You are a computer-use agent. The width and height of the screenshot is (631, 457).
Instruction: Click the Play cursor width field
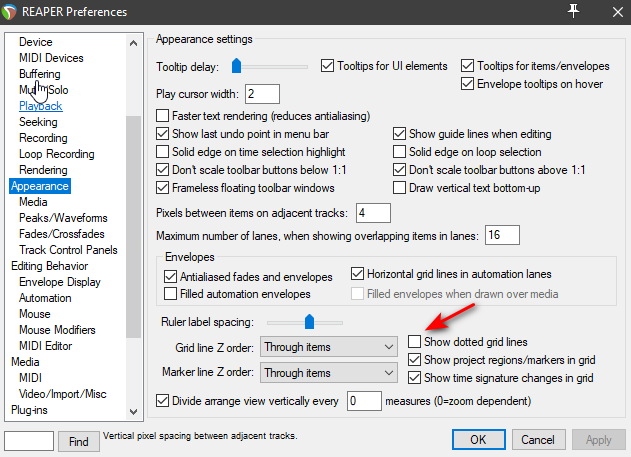(x=262, y=94)
